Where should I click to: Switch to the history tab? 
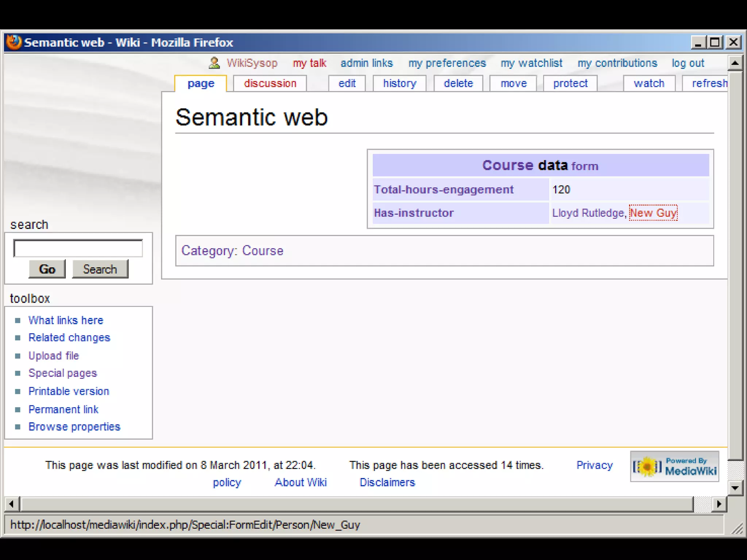pyautogui.click(x=399, y=83)
